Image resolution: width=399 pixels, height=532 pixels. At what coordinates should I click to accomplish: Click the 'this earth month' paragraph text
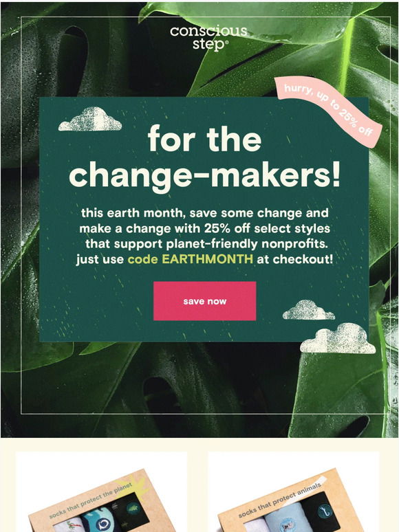point(205,236)
